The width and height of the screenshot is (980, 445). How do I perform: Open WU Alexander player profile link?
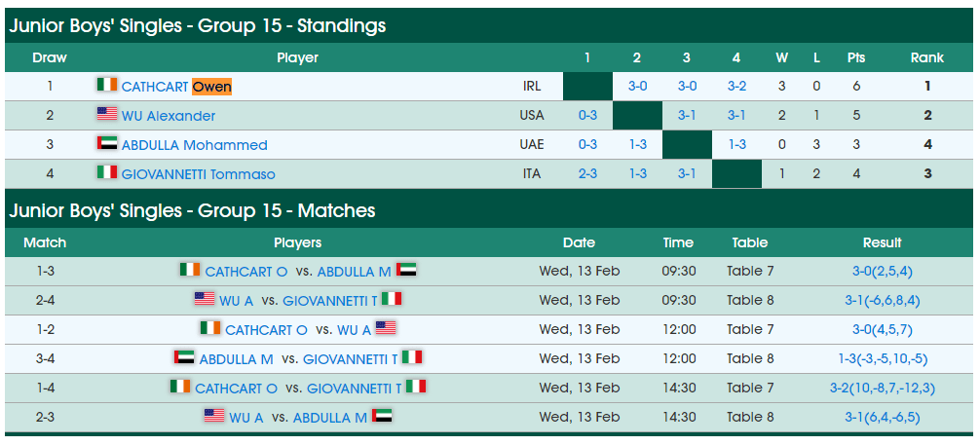click(169, 116)
